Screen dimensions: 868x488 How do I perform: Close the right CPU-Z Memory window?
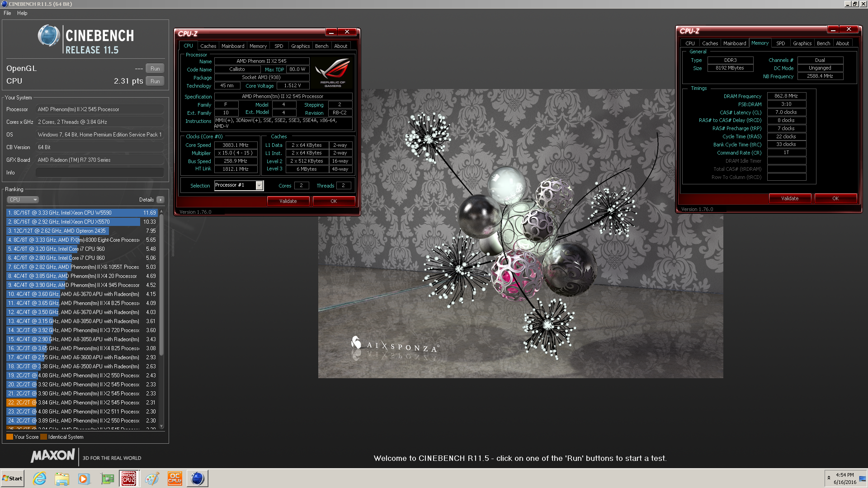(849, 29)
